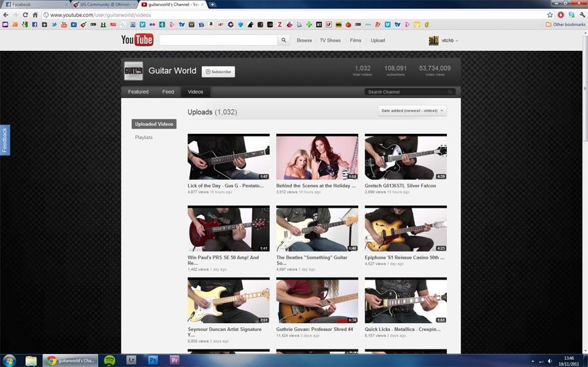Open the Feedback side tab
The height and width of the screenshot is (367, 588).
5,140
